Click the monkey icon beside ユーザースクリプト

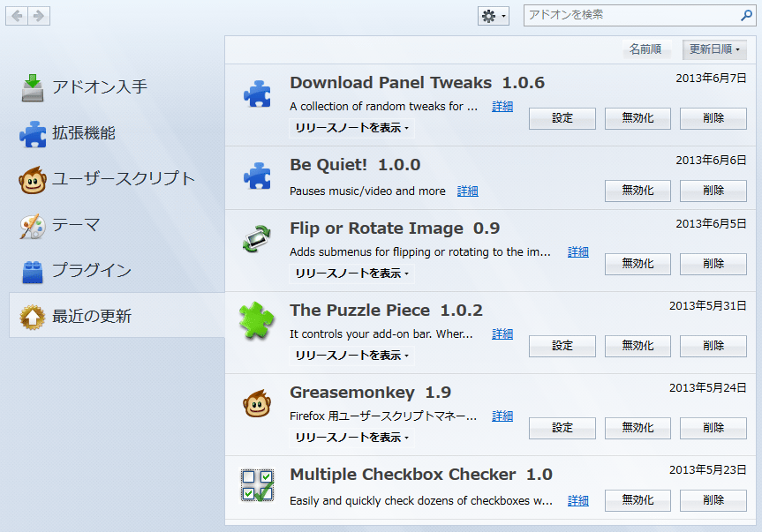pos(33,180)
